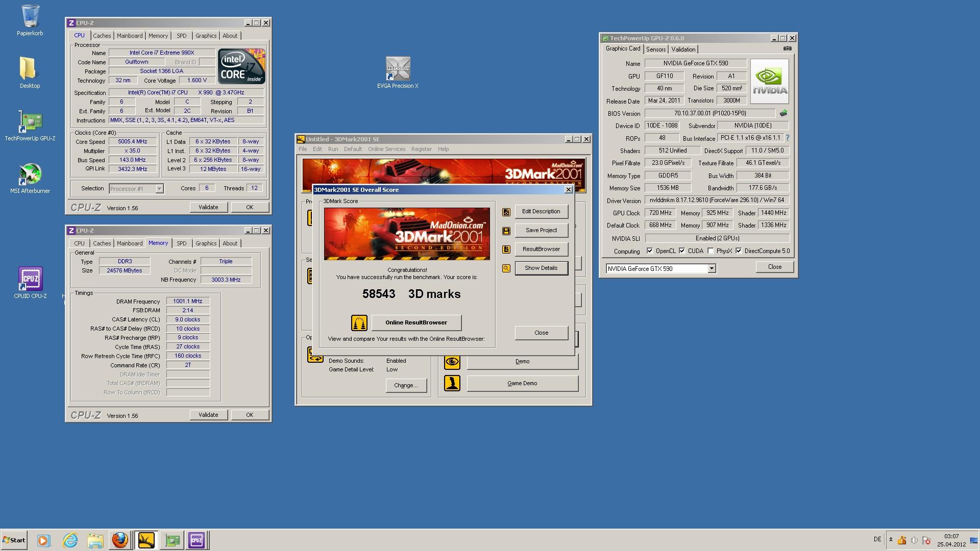Click the Show Details button
The height and width of the screenshot is (551, 980).
(x=541, y=268)
